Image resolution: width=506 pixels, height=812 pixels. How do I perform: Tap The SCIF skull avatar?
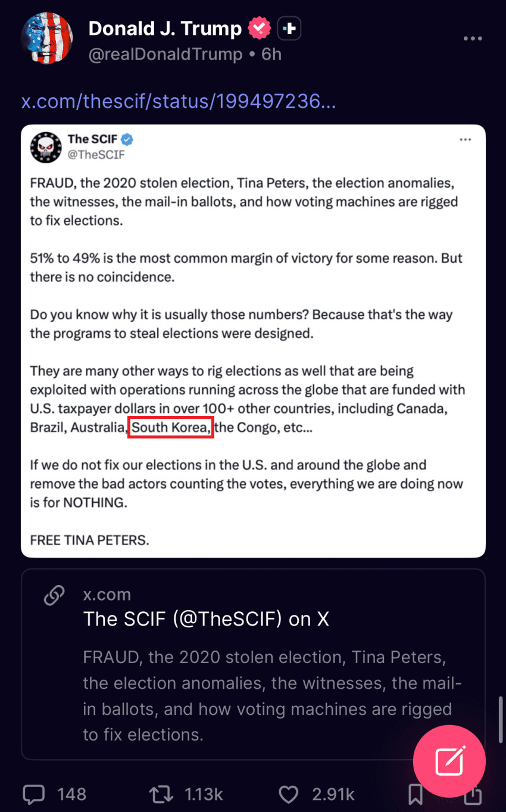[46, 147]
